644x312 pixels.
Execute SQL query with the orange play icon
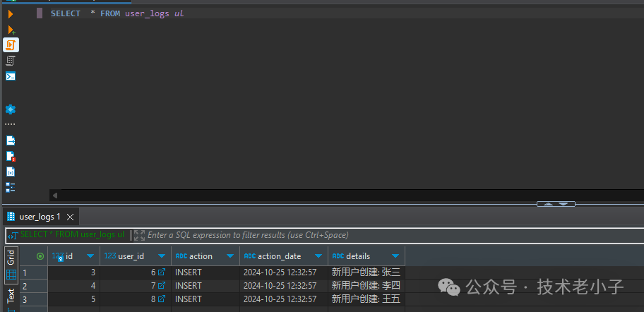(x=11, y=13)
